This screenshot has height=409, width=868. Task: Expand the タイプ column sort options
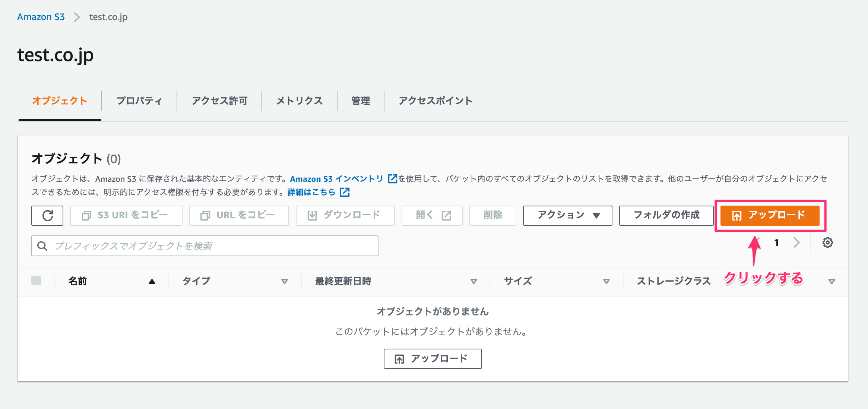(x=285, y=282)
